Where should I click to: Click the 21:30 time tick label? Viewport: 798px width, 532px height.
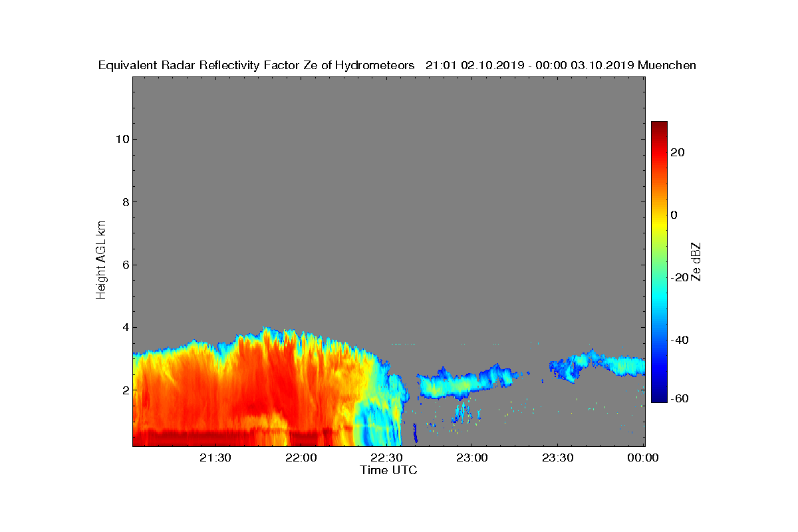pyautogui.click(x=215, y=458)
